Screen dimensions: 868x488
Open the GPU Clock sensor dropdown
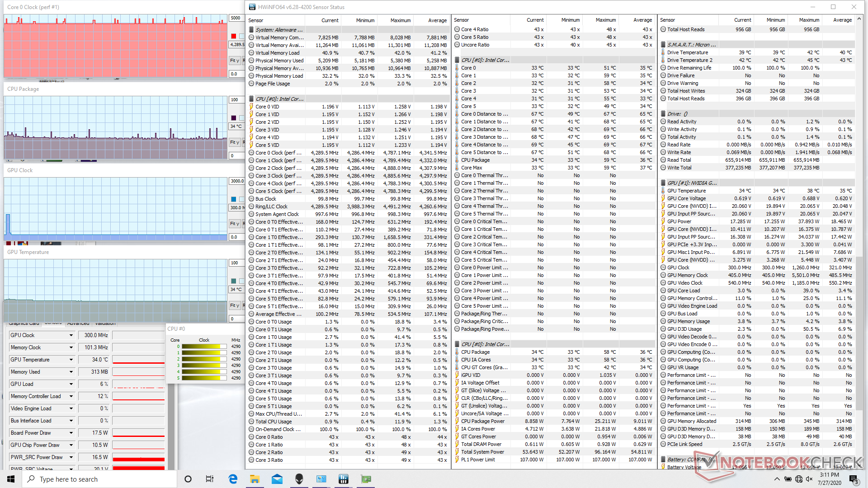pos(71,335)
